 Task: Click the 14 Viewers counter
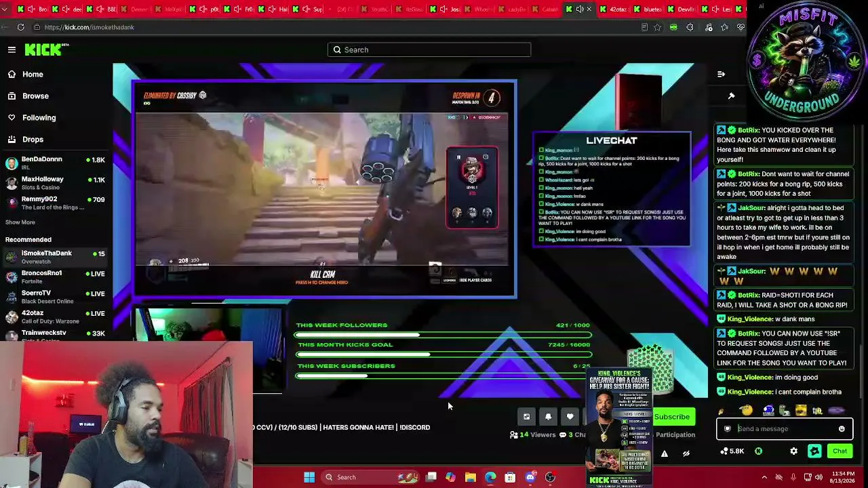[x=532, y=435]
